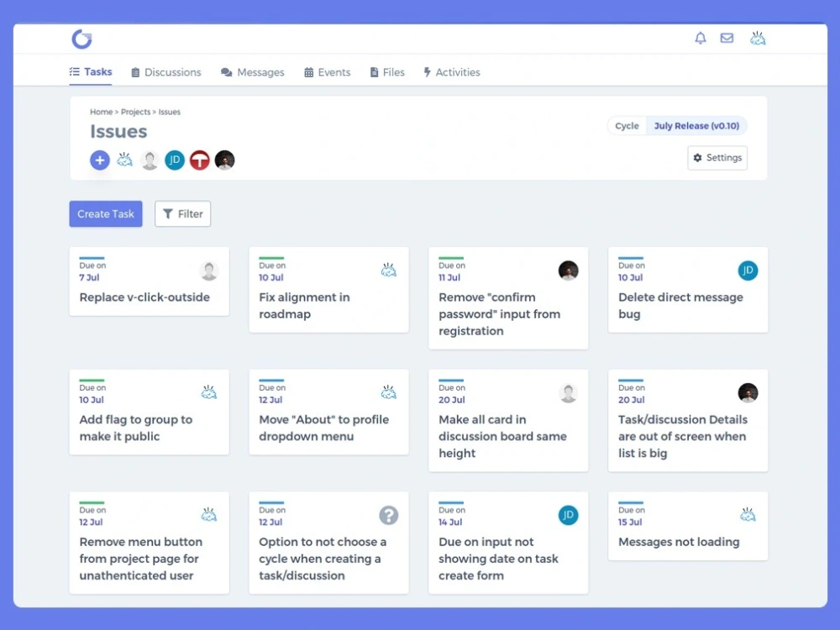
Task: Select the dark photo member avatar in header
Action: click(224, 160)
